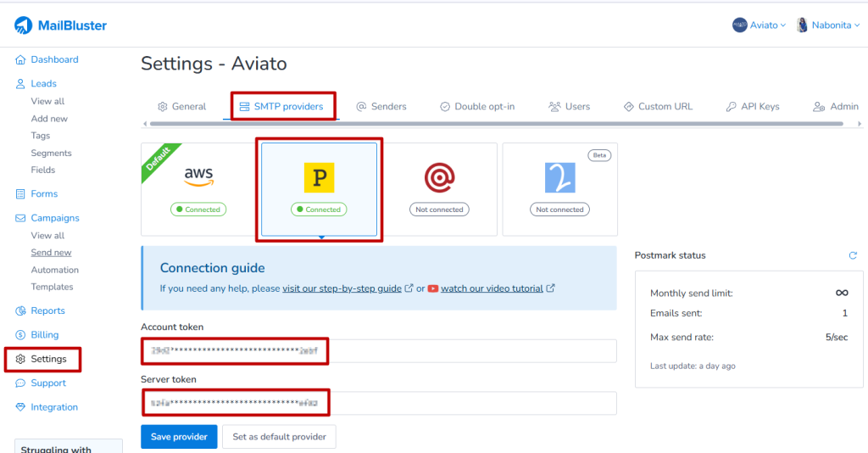This screenshot has width=868, height=453.
Task: Click Save provider button
Action: tap(179, 437)
